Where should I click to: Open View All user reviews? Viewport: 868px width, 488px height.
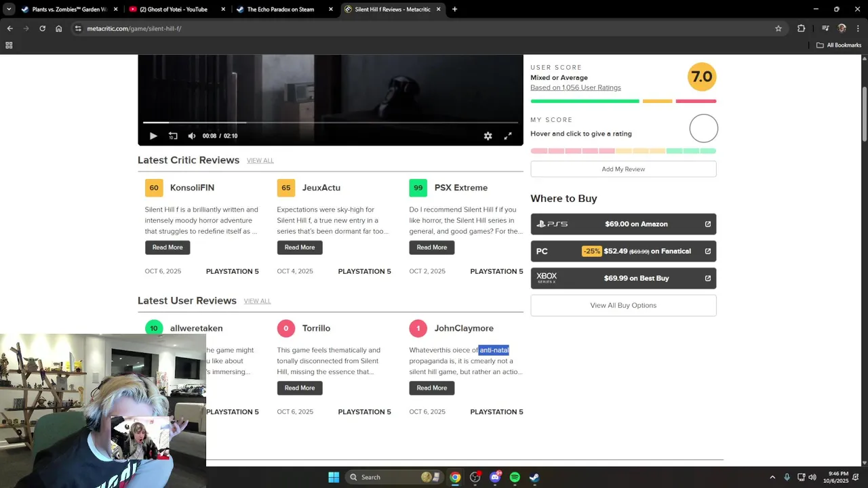257,301
